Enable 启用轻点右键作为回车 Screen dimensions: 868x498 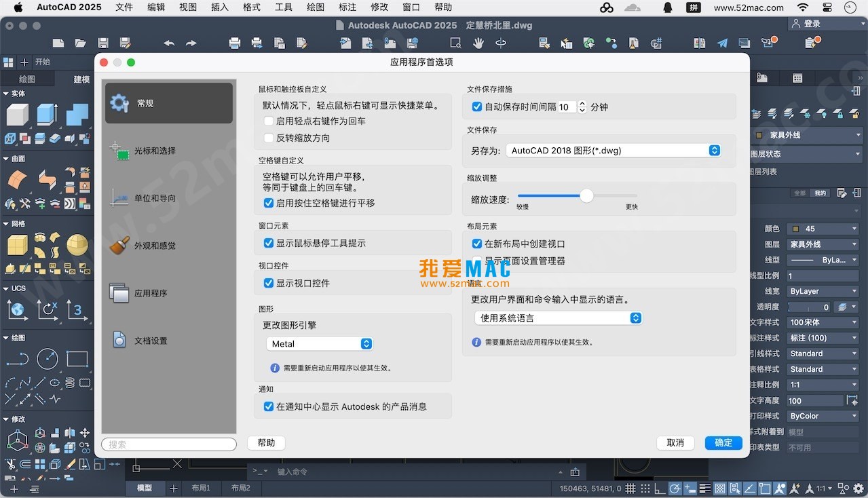point(269,121)
